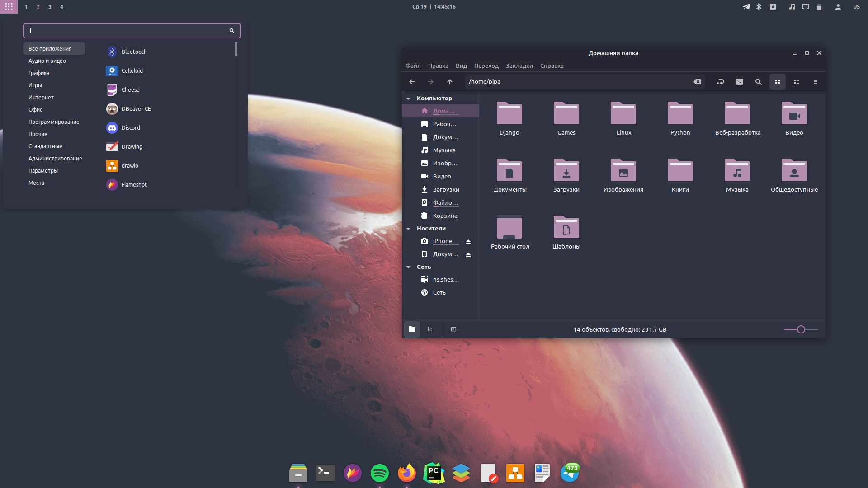868x488 pixels.
Task: Select the Места category
Action: (x=54, y=183)
